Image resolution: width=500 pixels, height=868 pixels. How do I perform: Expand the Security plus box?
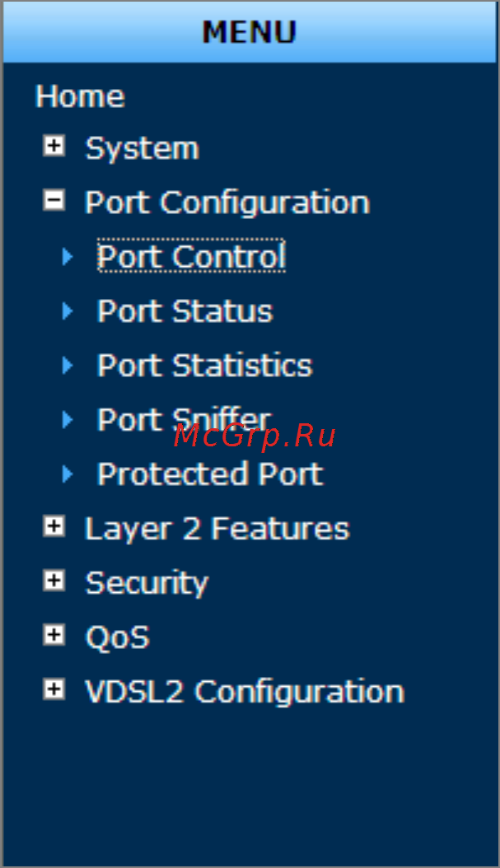click(x=54, y=581)
